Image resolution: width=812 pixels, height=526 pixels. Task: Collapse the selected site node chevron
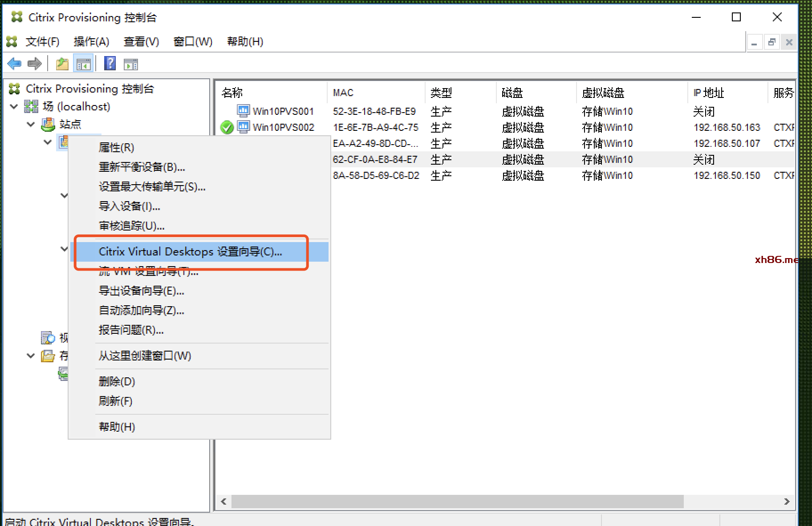48,142
